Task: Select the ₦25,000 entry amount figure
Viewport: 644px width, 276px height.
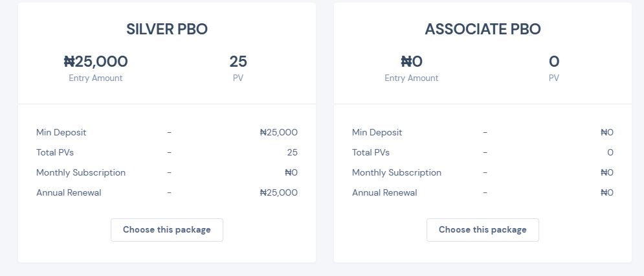Action: pos(96,62)
